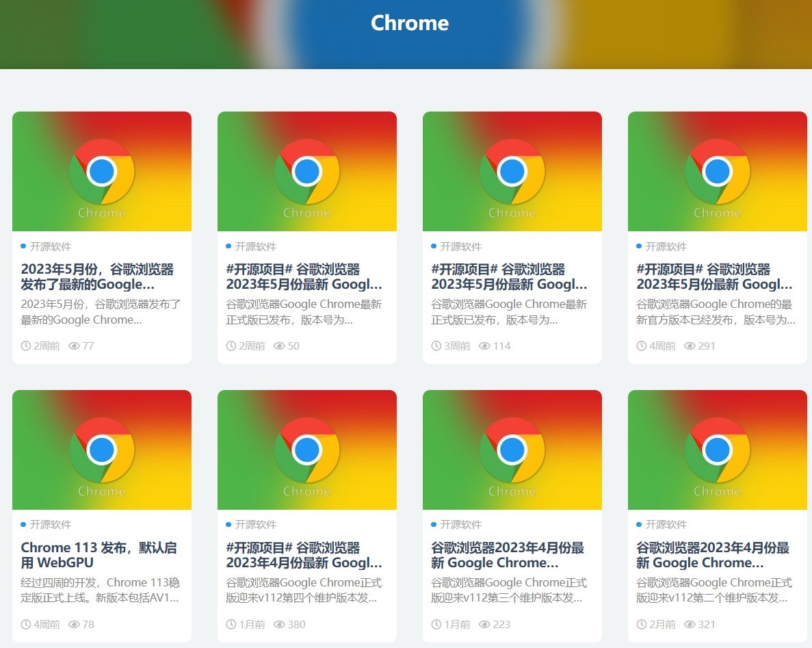Select the 开源软件 tag on the 291-views card

click(666, 246)
